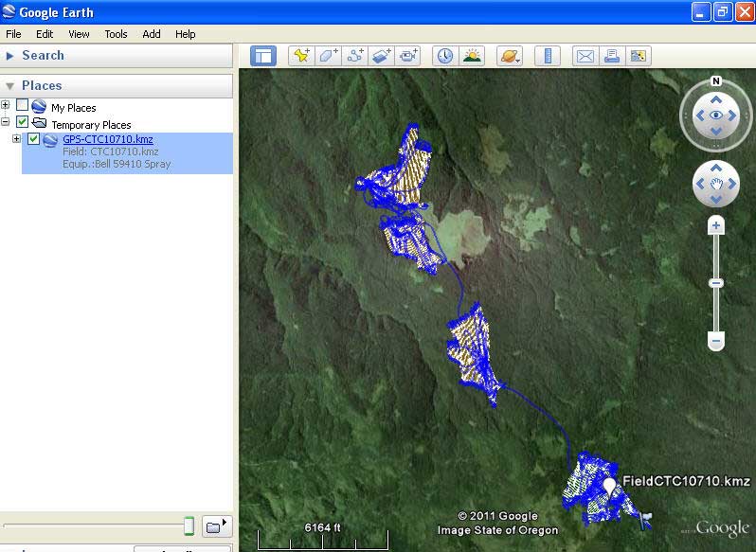756x552 pixels.
Task: Open the Tools menu
Action: click(116, 34)
